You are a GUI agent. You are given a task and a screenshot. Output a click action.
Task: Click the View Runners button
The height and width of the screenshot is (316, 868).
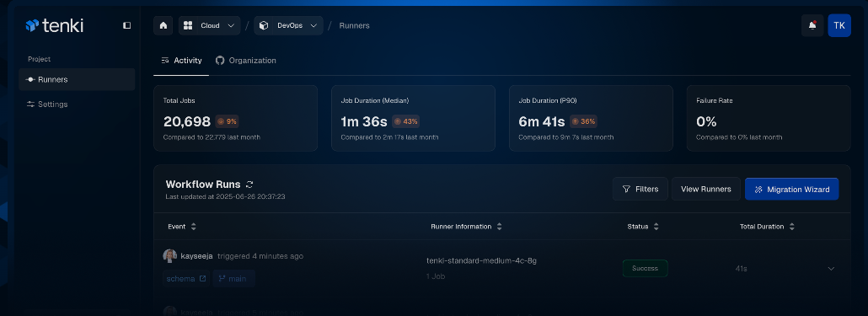[706, 189]
